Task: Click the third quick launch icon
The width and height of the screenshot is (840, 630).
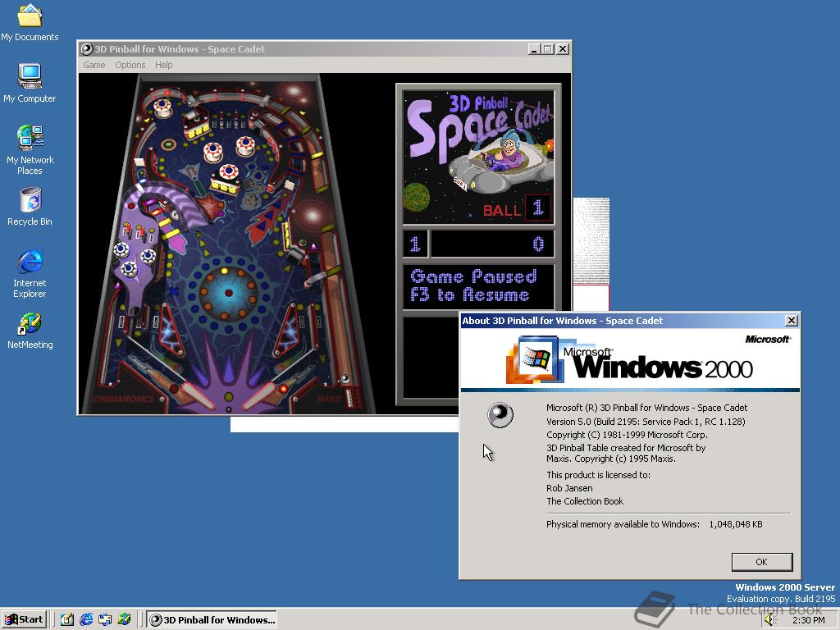Action: point(105,619)
